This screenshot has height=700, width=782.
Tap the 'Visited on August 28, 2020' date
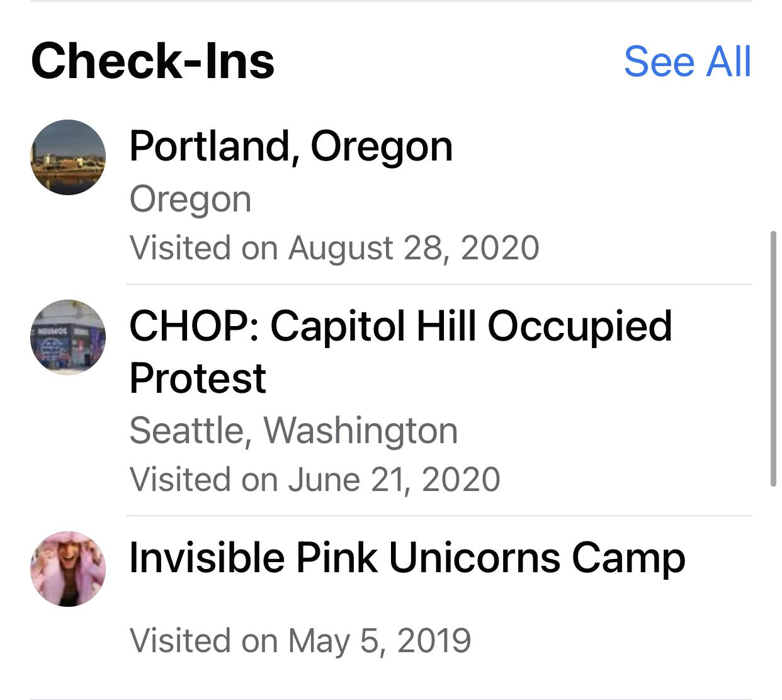tap(334, 247)
